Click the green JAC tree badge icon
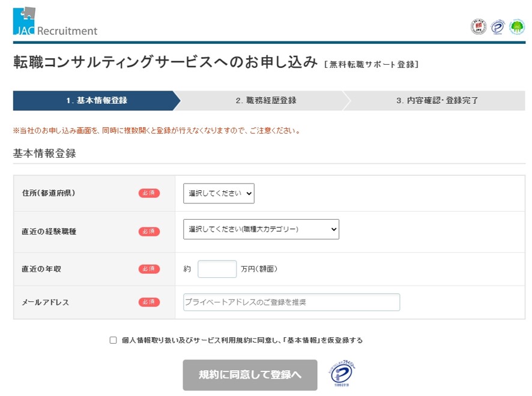 [516, 27]
